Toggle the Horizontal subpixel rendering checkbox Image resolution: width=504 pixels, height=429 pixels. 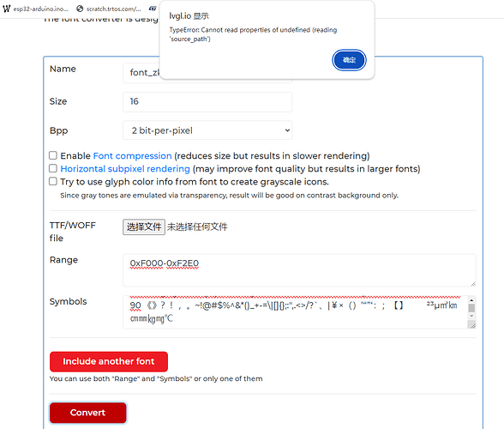coord(53,168)
